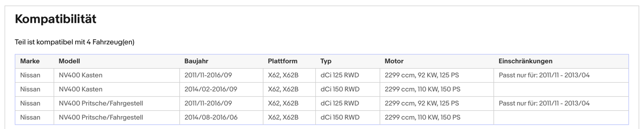Click the first dCi 125 RWD cell
The width and height of the screenshot is (644, 129).
[340, 75]
